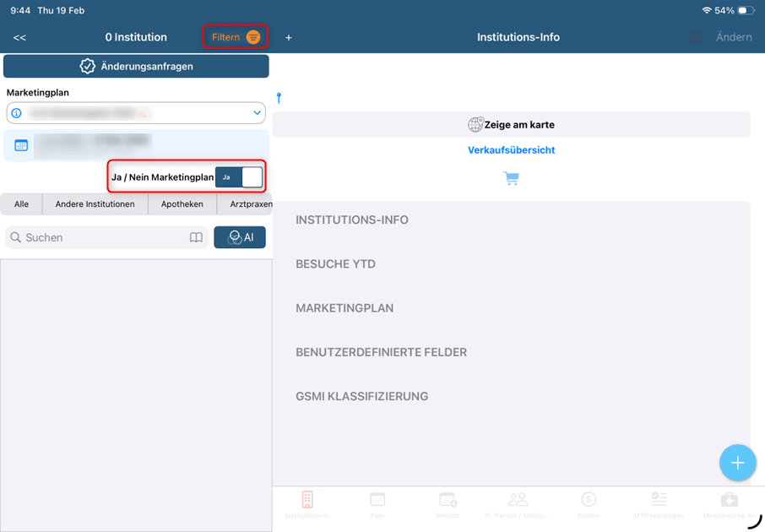Tap the info icon in Marketingplan field
Screen dimensions: 765x532
click(16, 112)
